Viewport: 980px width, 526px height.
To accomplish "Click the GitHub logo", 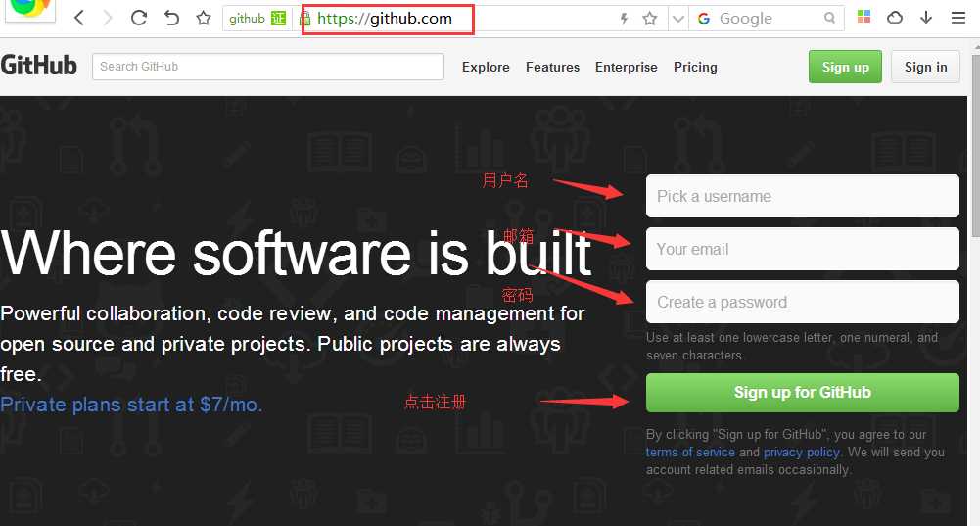I will [x=39, y=66].
